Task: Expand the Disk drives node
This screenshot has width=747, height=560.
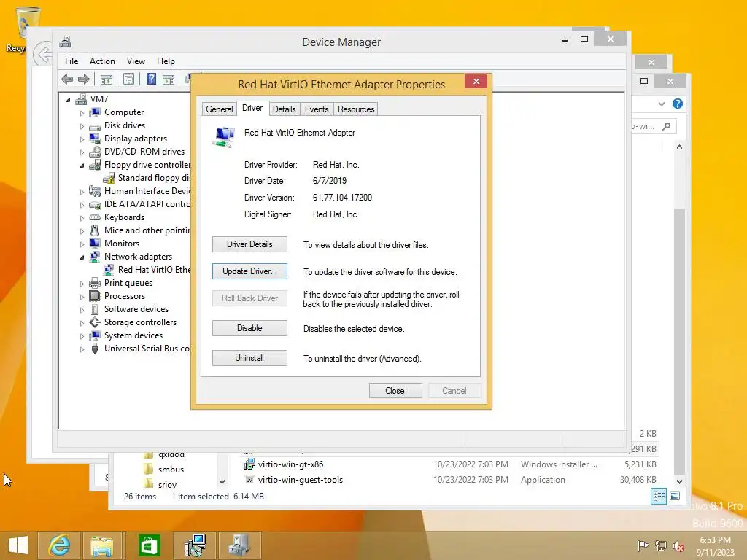Action: click(82, 126)
